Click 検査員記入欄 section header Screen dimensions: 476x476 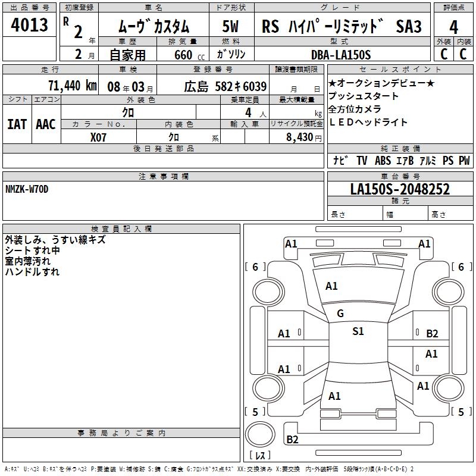pyautogui.click(x=121, y=229)
